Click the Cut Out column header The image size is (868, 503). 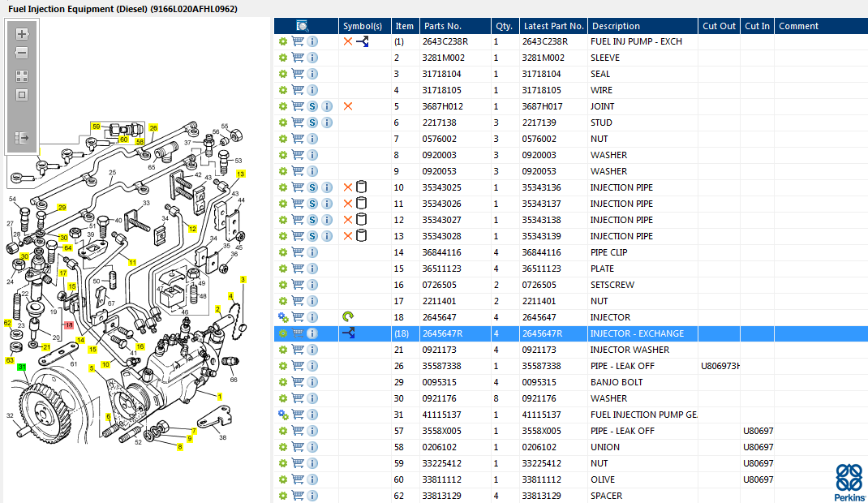(x=719, y=26)
